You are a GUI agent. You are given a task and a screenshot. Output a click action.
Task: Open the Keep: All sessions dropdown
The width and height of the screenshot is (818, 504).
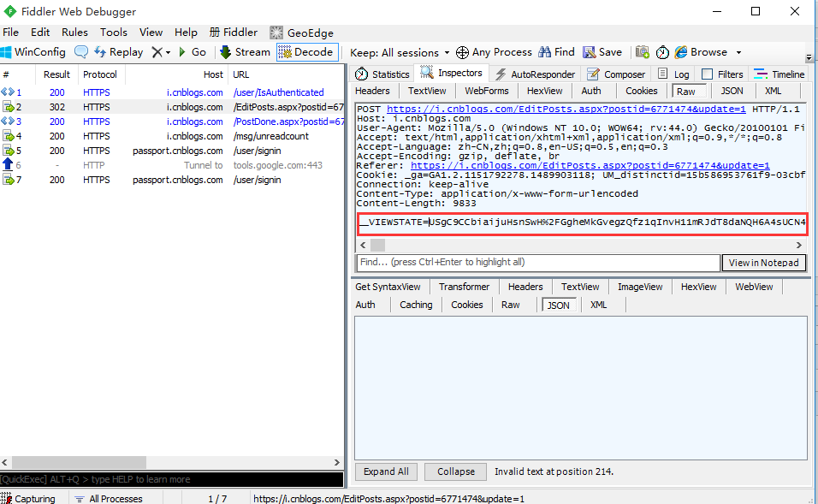pyautogui.click(x=399, y=51)
